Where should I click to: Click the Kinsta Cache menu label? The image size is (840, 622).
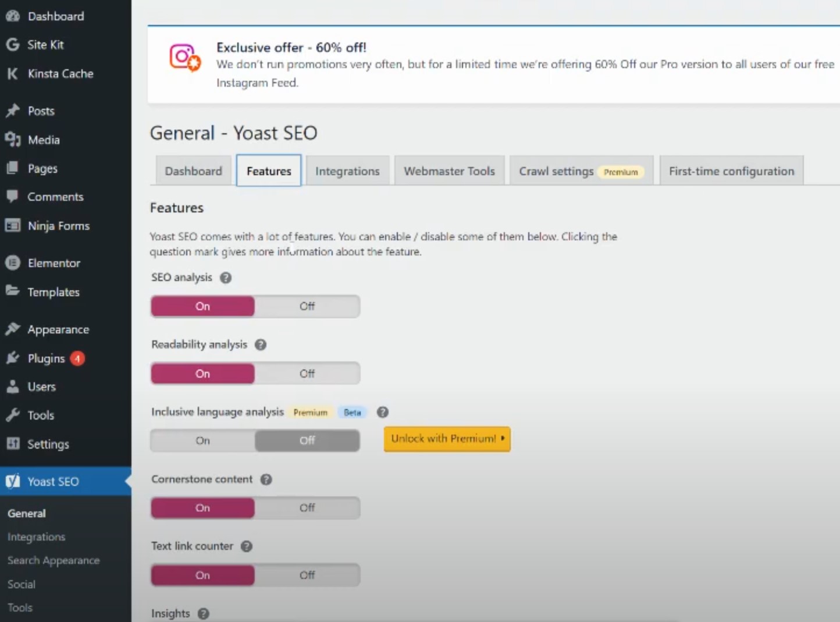(60, 73)
